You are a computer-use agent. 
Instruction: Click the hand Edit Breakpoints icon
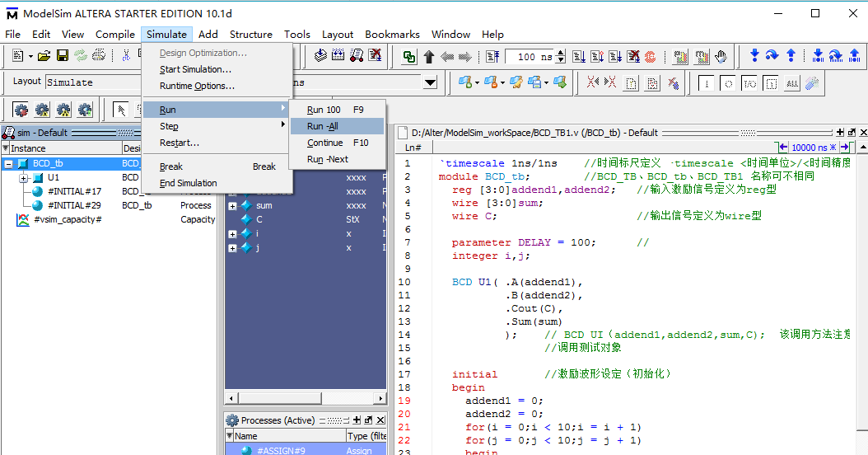pyautogui.click(x=721, y=57)
